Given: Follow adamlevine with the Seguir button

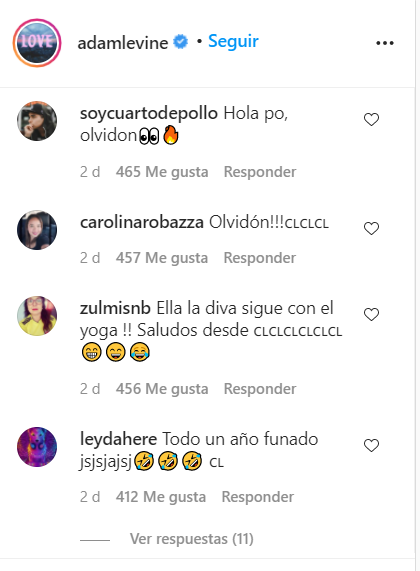Looking at the screenshot, I should click(x=233, y=42).
